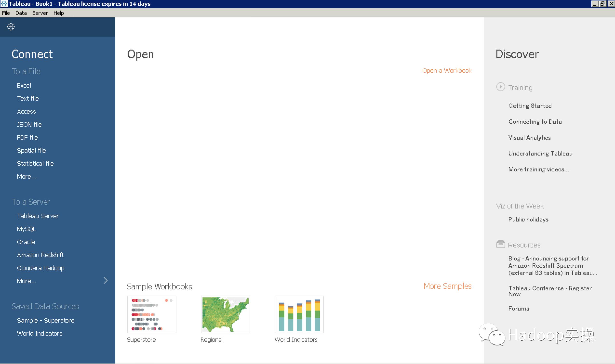Click the Training video icon

tap(501, 87)
